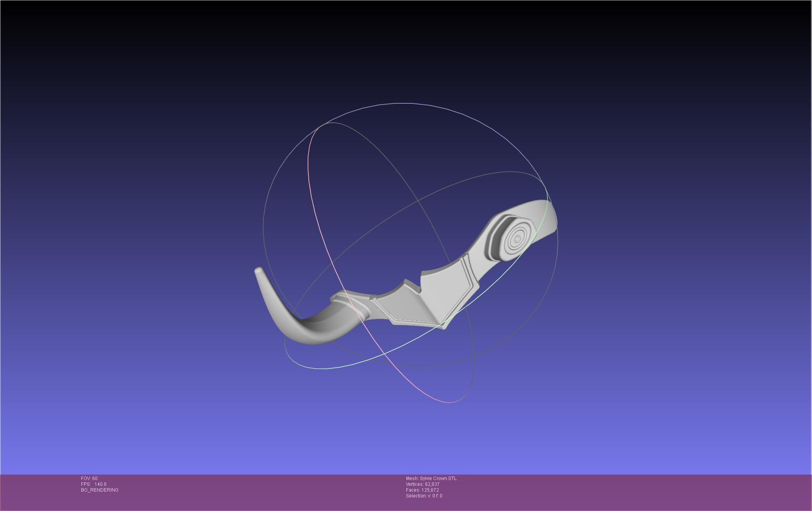Image resolution: width=812 pixels, height=511 pixels.
Task: Click the BO_RENDERING status text
Action: (100, 490)
